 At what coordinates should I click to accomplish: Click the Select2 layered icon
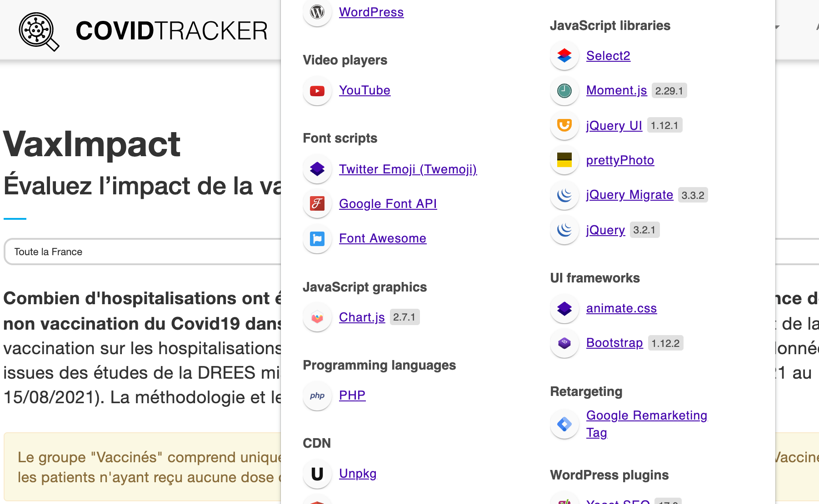pyautogui.click(x=564, y=56)
